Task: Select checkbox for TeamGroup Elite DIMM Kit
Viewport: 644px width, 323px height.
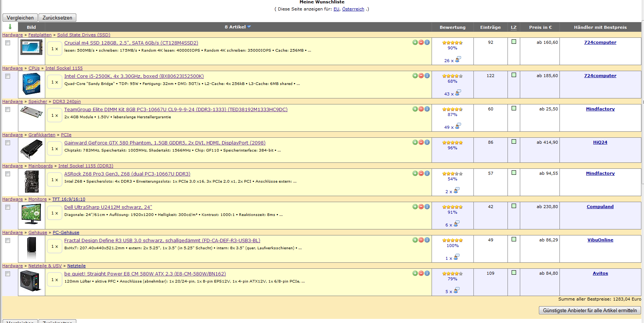Action: click(x=7, y=109)
